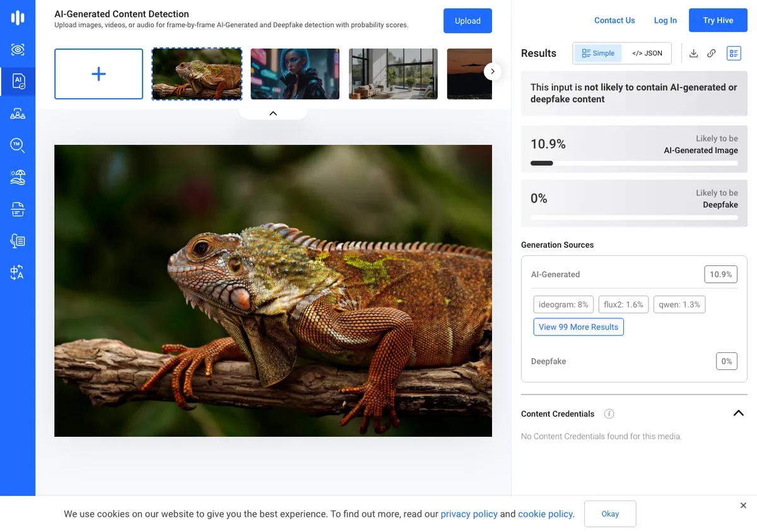Open the document scan sidebar icon
The image size is (757, 532).
point(18,209)
